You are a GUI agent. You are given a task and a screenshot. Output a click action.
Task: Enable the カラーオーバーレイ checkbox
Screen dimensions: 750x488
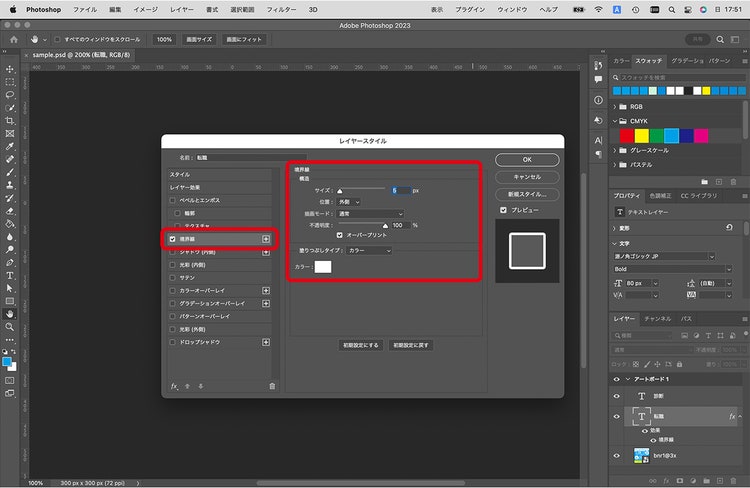coord(173,290)
